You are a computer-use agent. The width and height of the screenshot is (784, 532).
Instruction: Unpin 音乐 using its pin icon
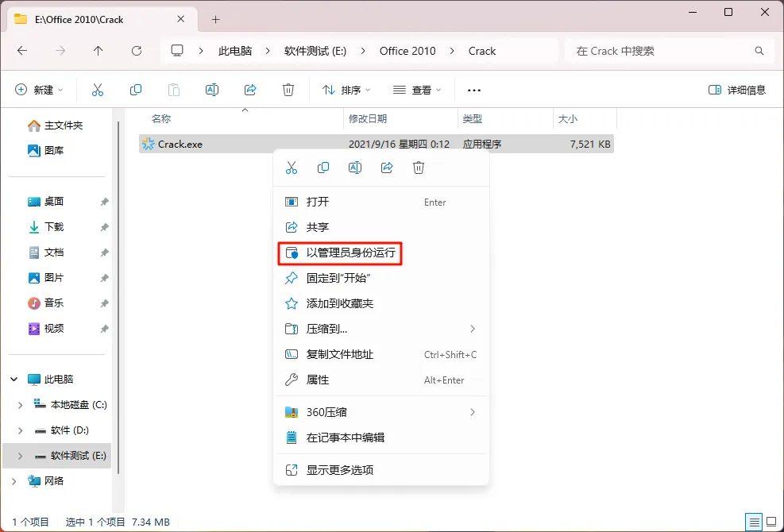[x=104, y=303]
